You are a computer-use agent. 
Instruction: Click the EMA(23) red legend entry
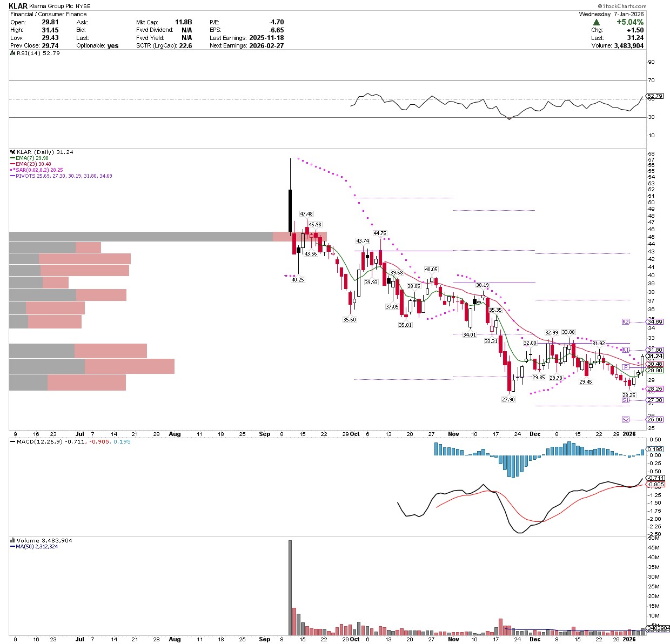(33, 164)
